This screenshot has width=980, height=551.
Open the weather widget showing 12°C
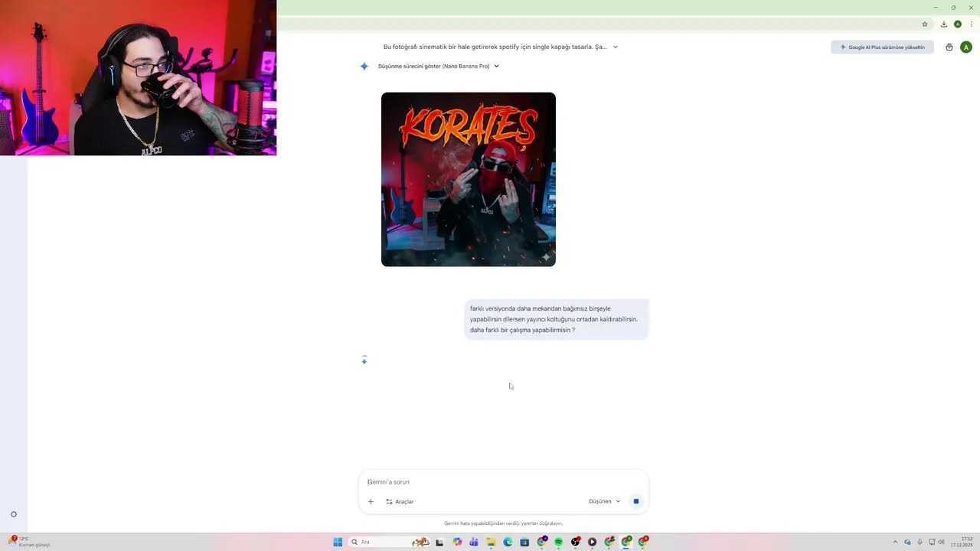pyautogui.click(x=28, y=542)
